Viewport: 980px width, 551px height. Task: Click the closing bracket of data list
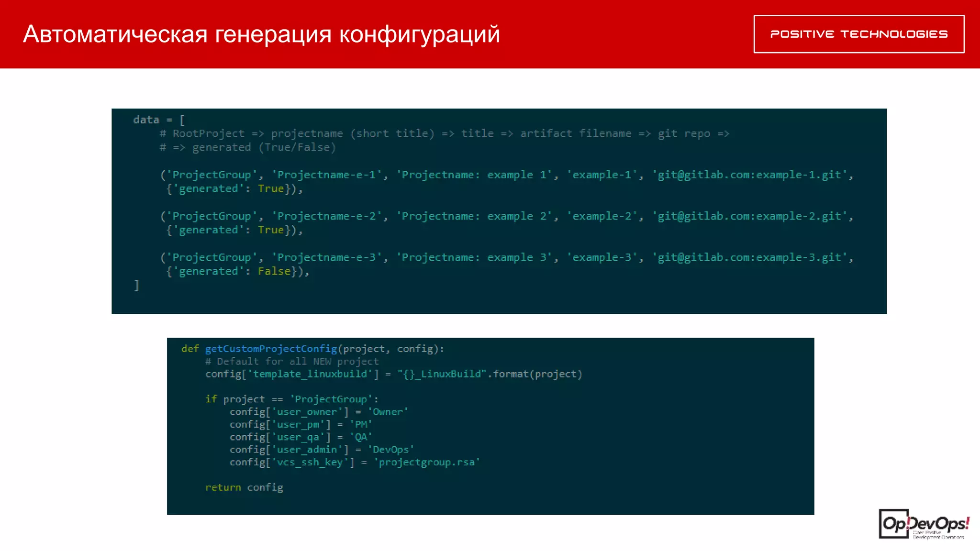[x=136, y=286]
